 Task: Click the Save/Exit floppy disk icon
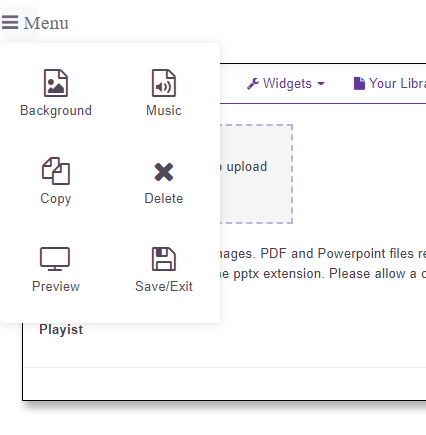164,259
